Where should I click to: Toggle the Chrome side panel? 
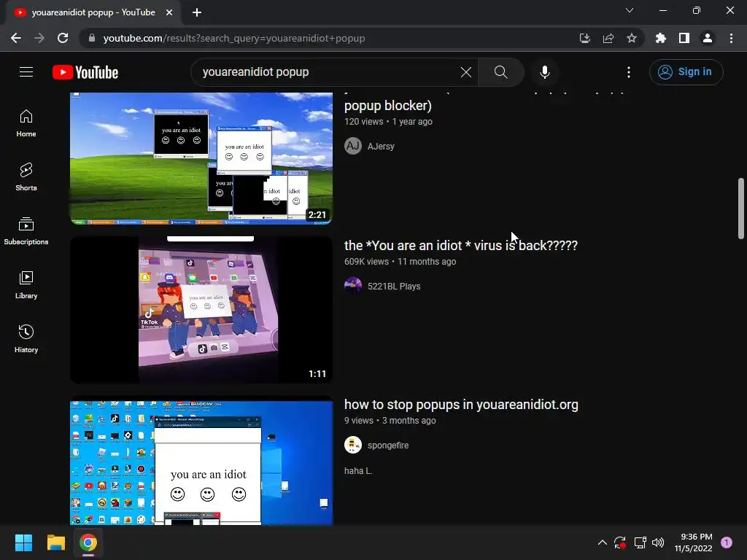point(684,38)
